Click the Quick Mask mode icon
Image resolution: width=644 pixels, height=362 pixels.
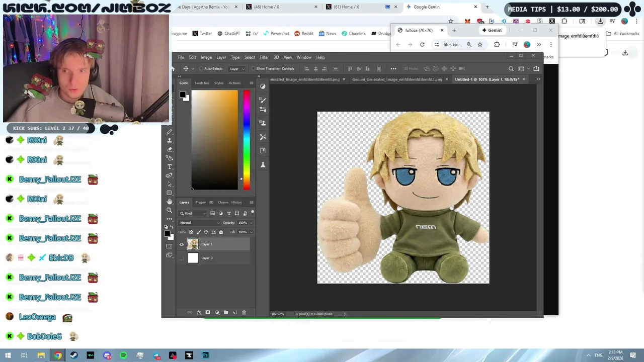[169, 246]
